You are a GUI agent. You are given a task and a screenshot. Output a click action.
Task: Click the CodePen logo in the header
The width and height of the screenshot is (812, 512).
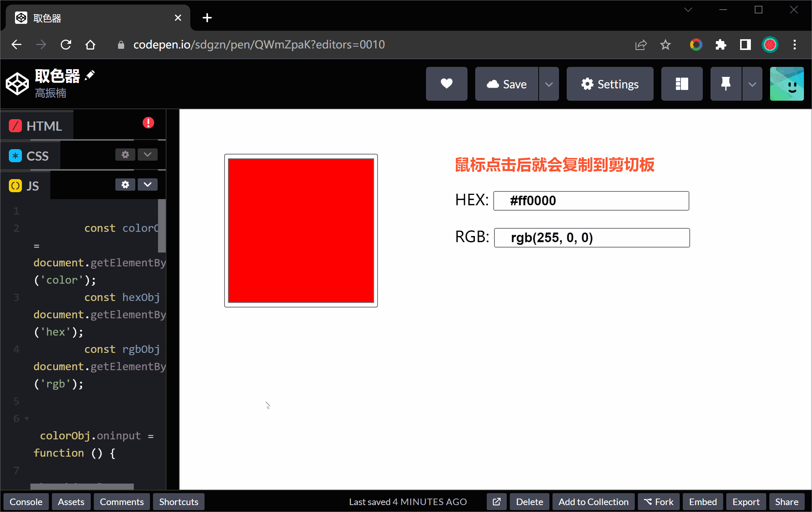(x=17, y=83)
